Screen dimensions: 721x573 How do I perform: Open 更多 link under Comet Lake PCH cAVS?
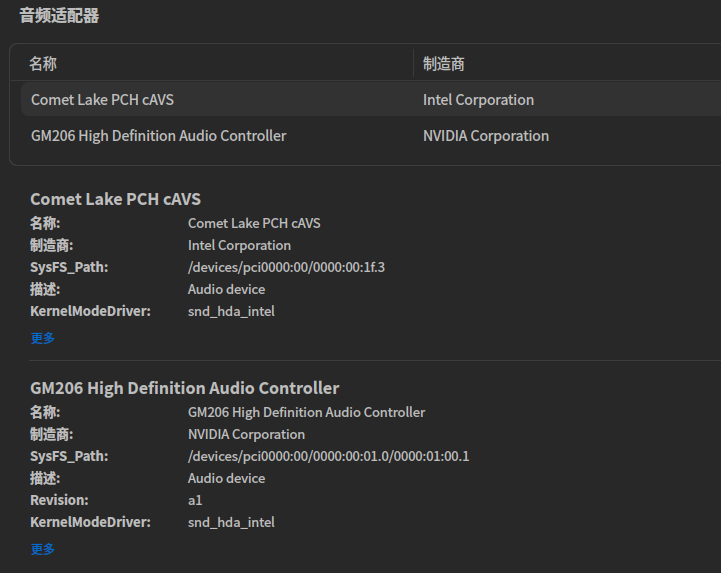pyautogui.click(x=42, y=338)
